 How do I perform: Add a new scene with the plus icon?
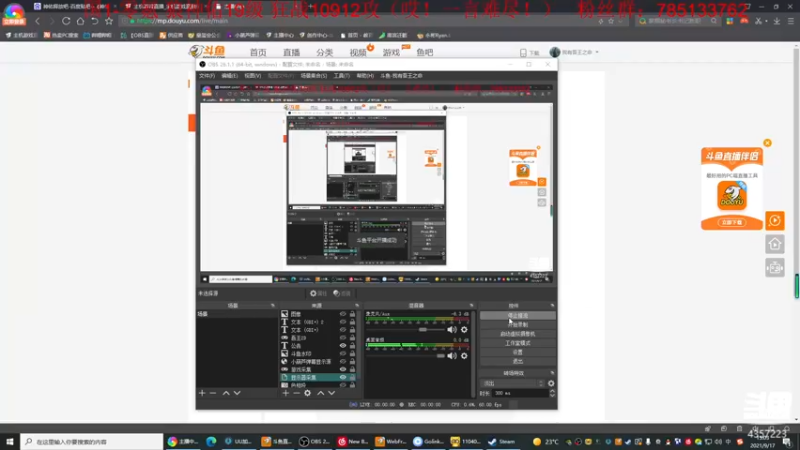point(202,393)
